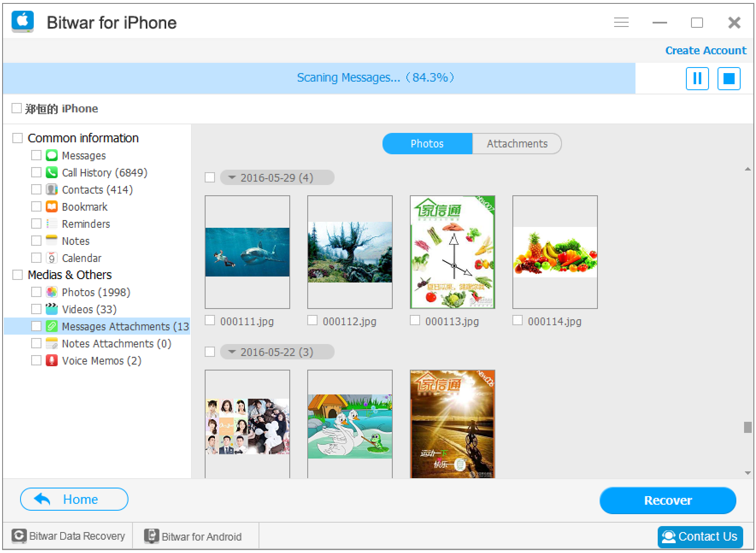756x553 pixels.
Task: Tick the 000114.jpg checkbox
Action: click(x=518, y=320)
